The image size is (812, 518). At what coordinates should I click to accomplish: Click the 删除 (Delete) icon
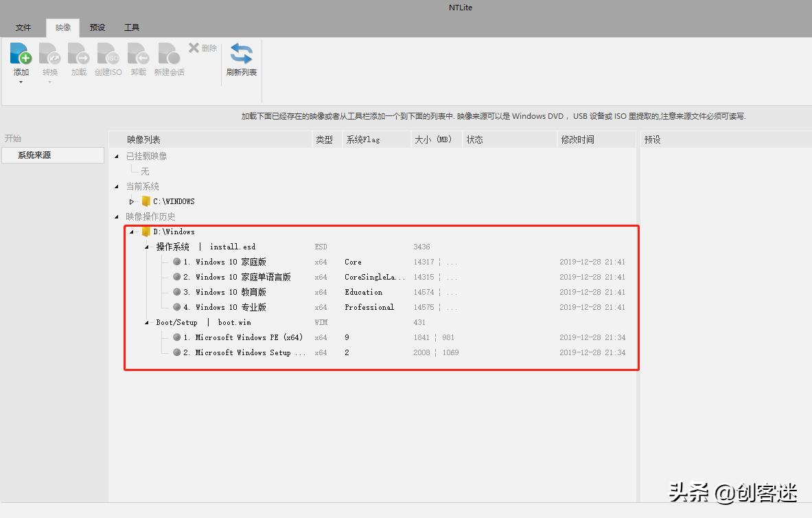[202, 47]
